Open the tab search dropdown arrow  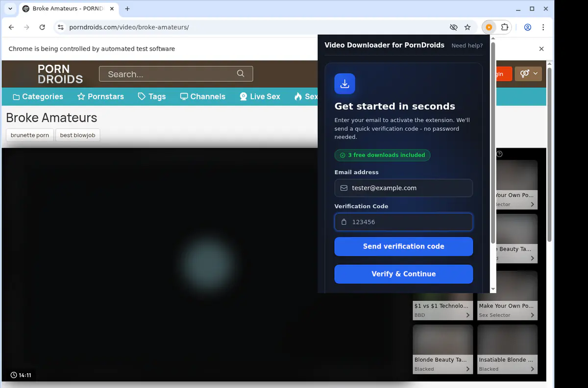[x=10, y=9]
